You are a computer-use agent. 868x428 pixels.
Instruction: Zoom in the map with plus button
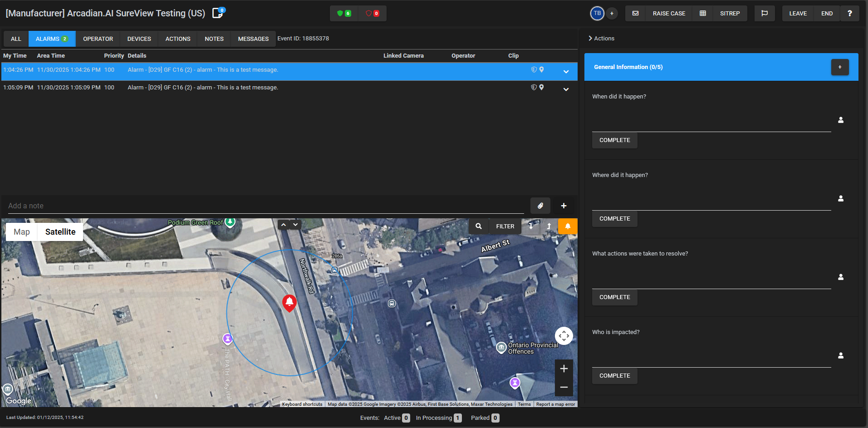564,369
